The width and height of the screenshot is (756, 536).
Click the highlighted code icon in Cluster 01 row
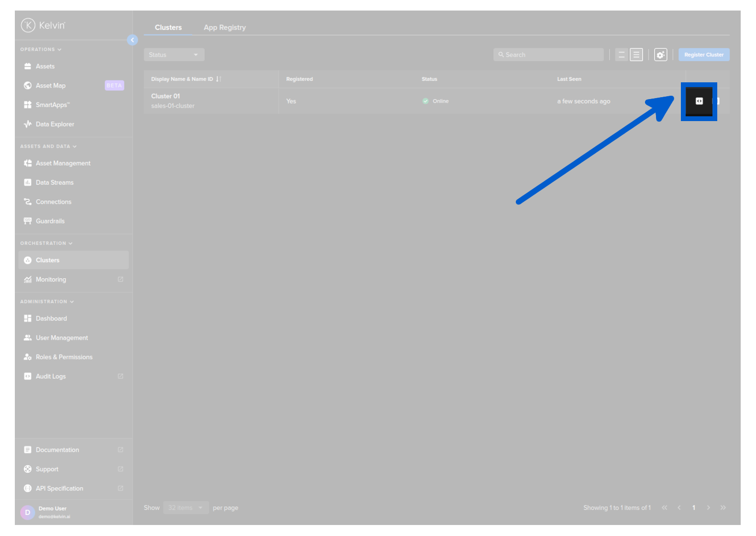pos(699,101)
